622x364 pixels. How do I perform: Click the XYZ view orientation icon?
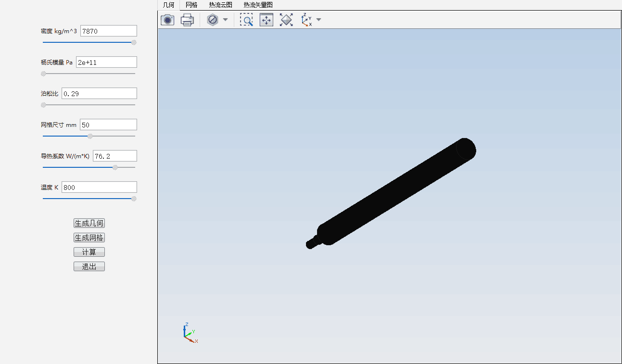coord(306,20)
